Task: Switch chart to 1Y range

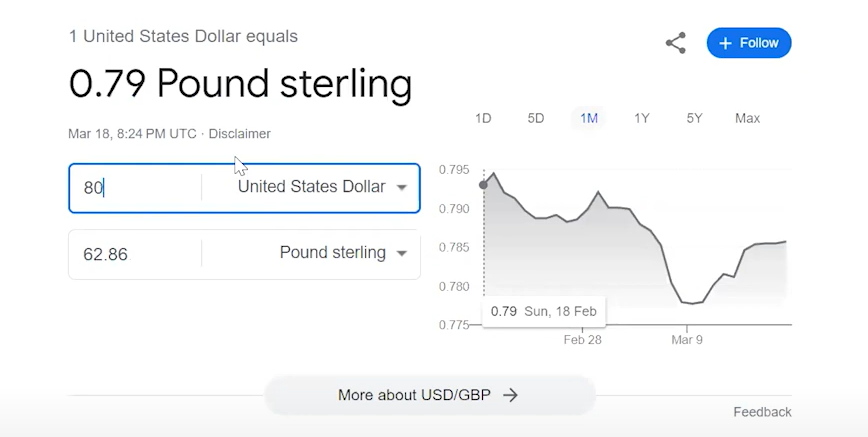Action: (x=642, y=118)
